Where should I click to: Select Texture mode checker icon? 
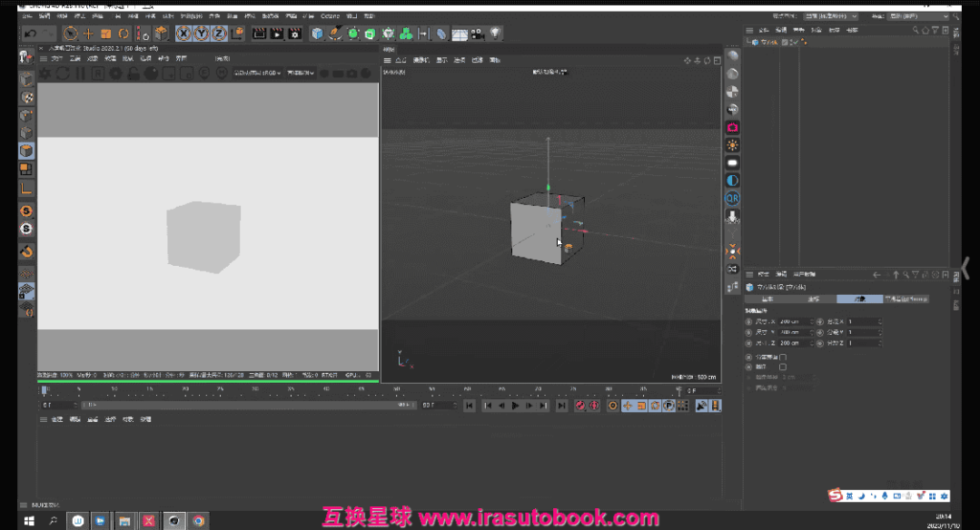27,97
